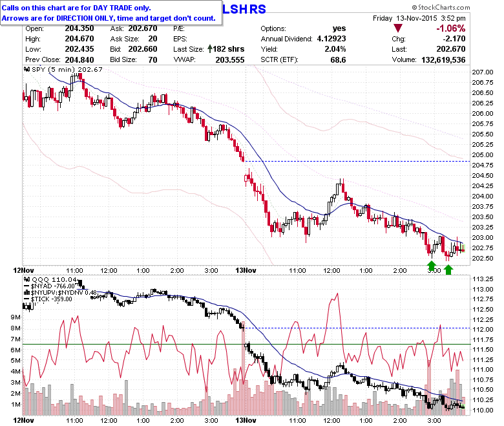Click the blue LSHRS chart title

tap(244, 9)
